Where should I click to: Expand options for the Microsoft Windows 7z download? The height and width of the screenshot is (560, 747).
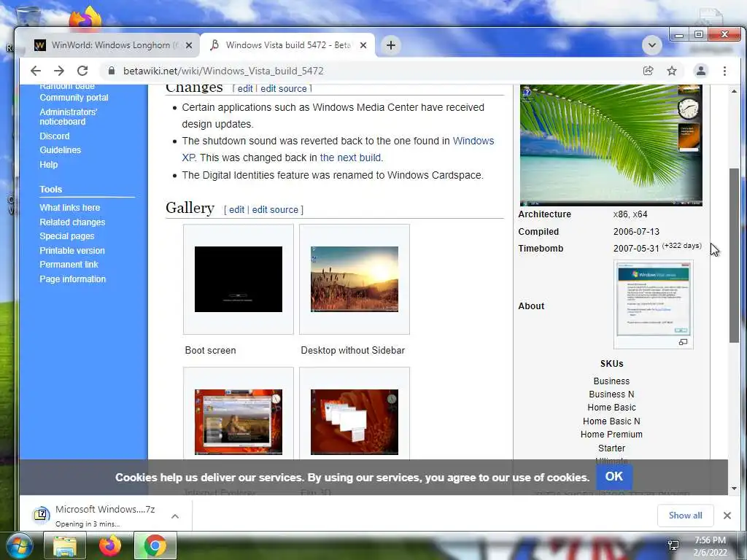175,516
